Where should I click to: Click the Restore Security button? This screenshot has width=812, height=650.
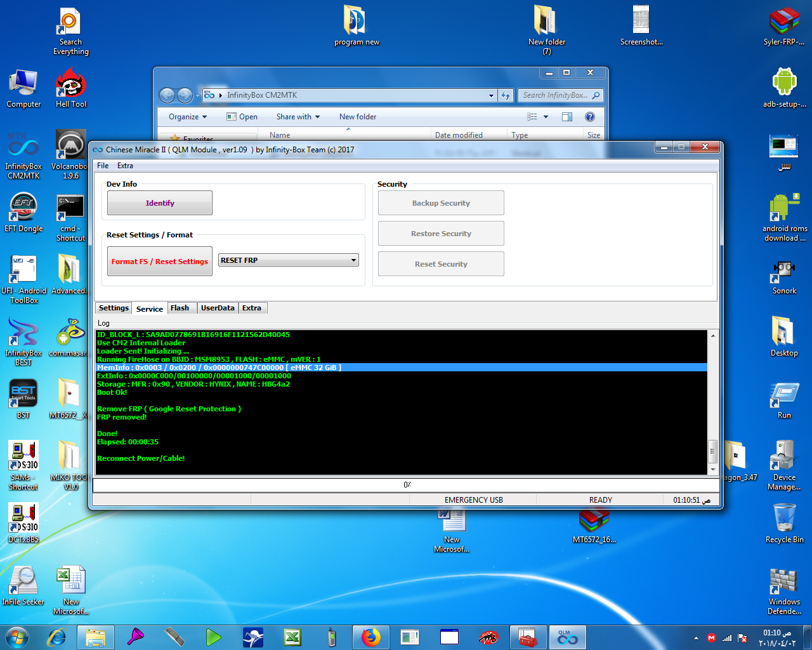coord(441,234)
